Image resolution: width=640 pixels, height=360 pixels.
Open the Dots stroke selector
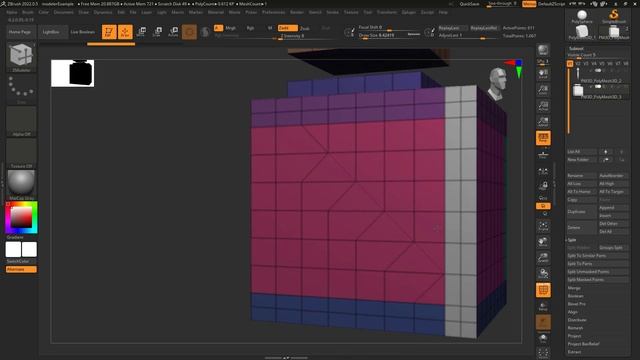(21, 89)
